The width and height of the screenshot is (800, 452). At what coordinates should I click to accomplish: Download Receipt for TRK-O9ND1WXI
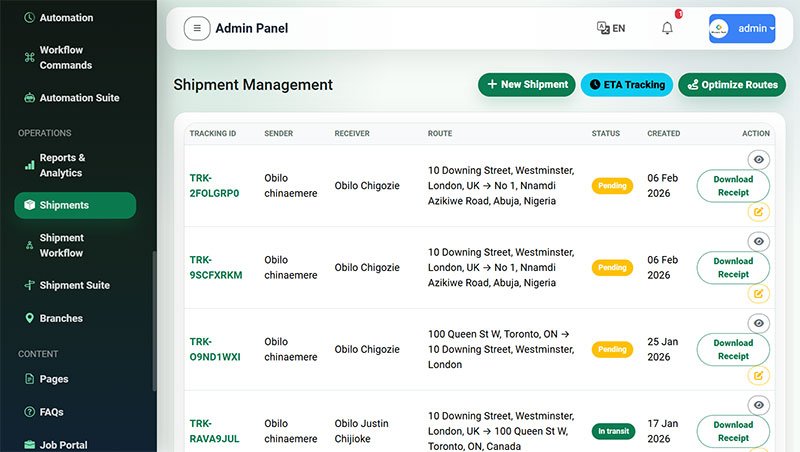click(733, 349)
